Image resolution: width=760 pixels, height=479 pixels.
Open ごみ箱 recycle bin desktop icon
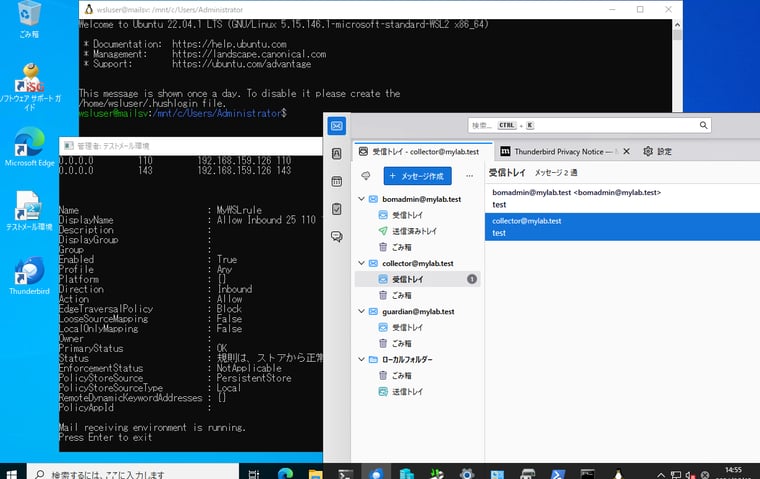coord(29,20)
